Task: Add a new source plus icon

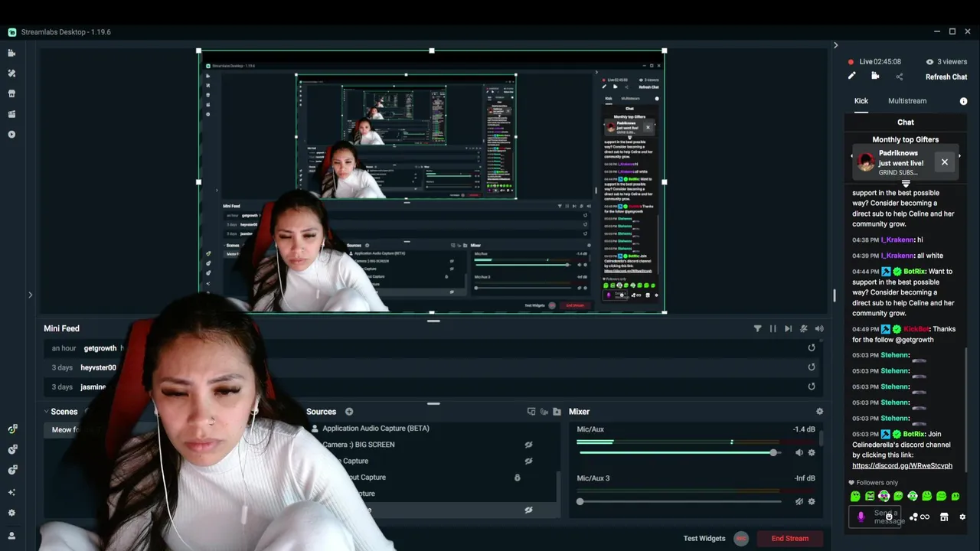Action: [349, 412]
